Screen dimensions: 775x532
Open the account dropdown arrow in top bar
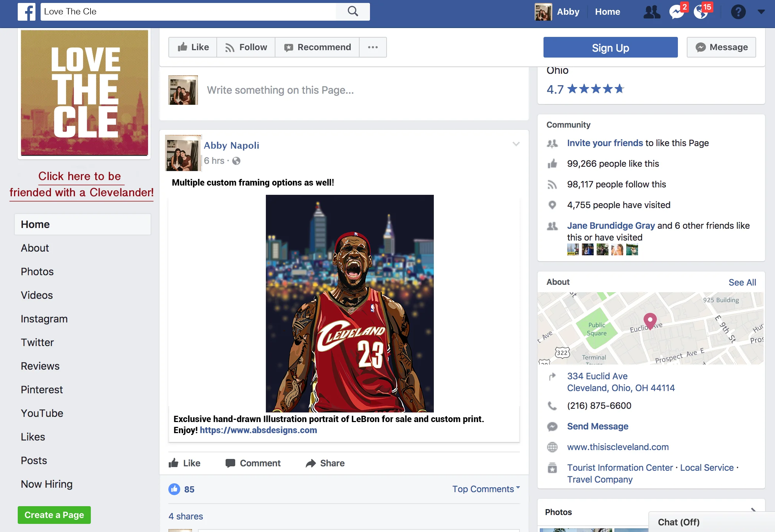[x=761, y=12]
